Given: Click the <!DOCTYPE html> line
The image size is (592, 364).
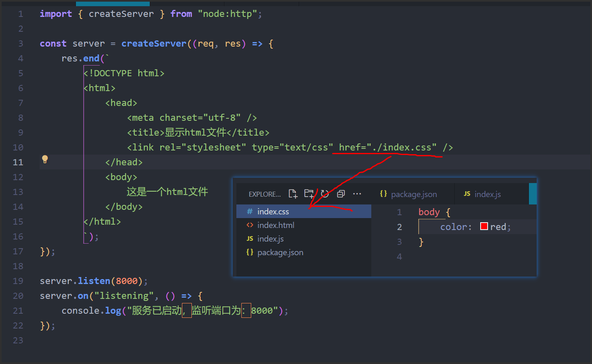Looking at the screenshot, I should pyautogui.click(x=124, y=73).
